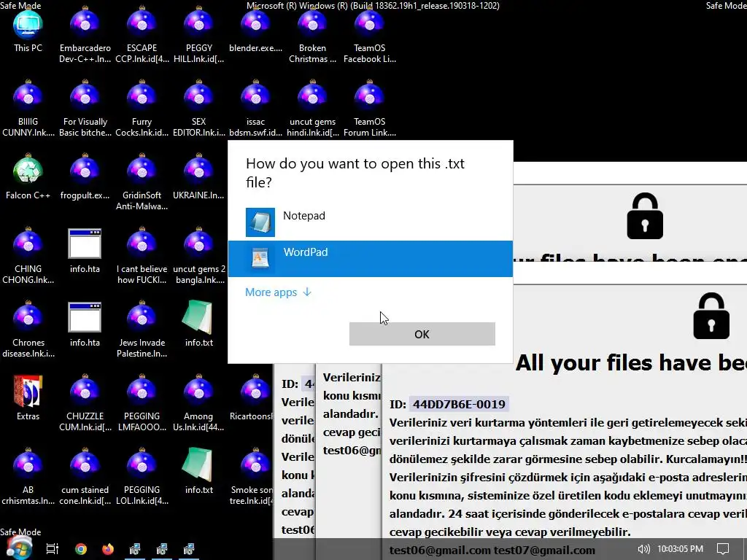Open the Action Center notifications icon
The width and height of the screenshot is (747, 560).
point(723,549)
